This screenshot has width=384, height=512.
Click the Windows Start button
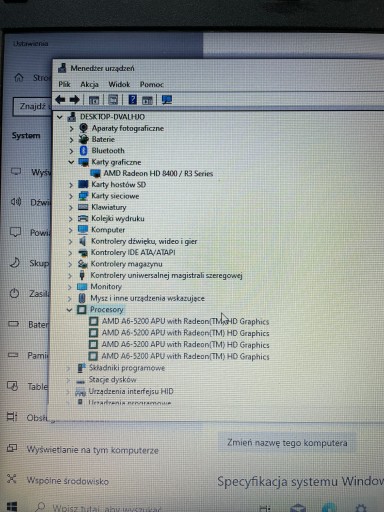tap(12, 506)
